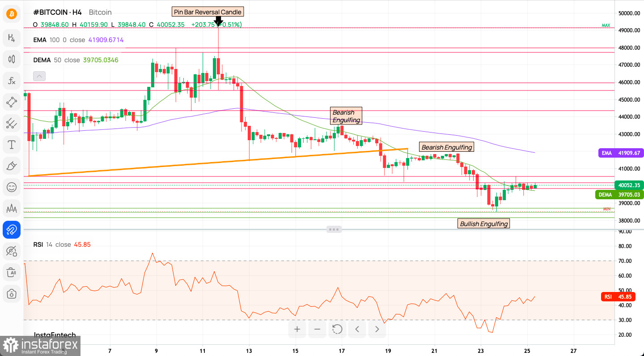This screenshot has height=356, width=644.
Task: Click the EMA 100 indicator legend
Action: (x=78, y=40)
